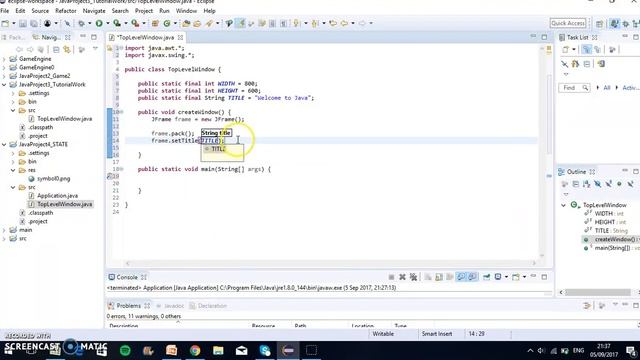Expand the JavaProject2_Game2 project
Image resolution: width=640 pixels, height=360 pixels.
point(4,76)
